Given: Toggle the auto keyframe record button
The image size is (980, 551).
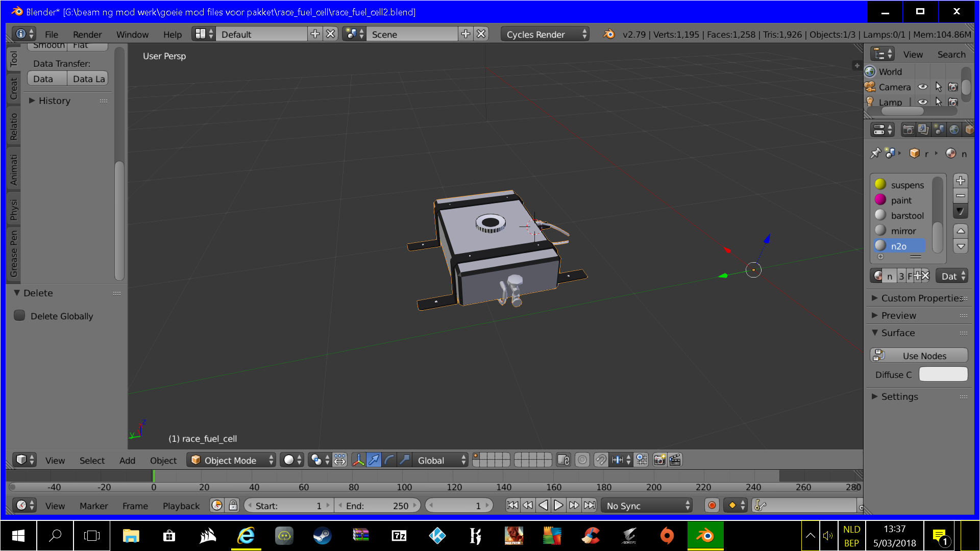Looking at the screenshot, I should click(x=712, y=506).
